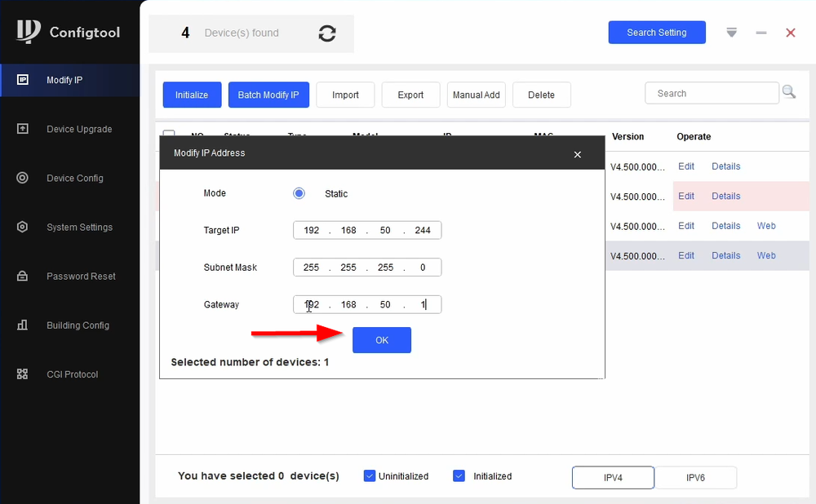Open the Building Config section

pos(24,325)
